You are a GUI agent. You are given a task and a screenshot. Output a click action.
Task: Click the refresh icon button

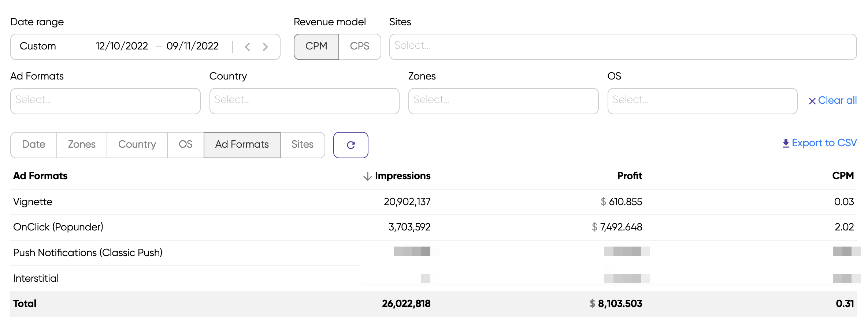(x=350, y=145)
